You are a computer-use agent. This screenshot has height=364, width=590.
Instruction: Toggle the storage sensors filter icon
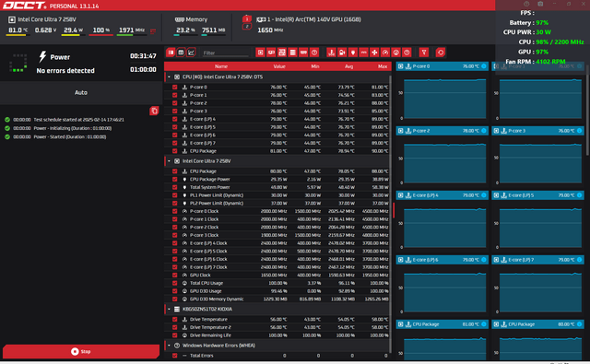coord(293,53)
